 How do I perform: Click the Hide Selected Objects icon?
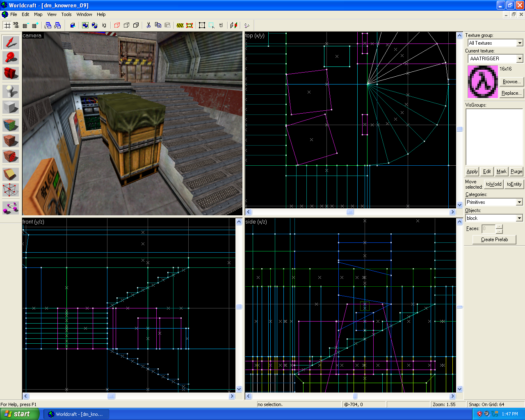pyautogui.click(x=117, y=25)
